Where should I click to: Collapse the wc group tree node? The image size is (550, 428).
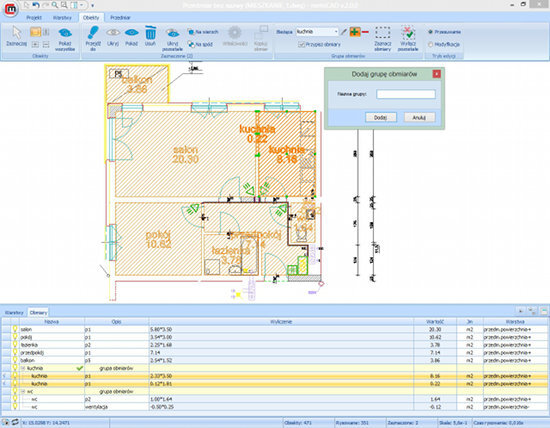(24, 391)
